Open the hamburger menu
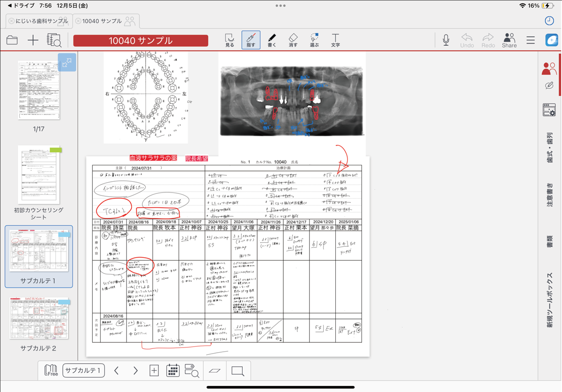The image size is (562, 392). [530, 40]
